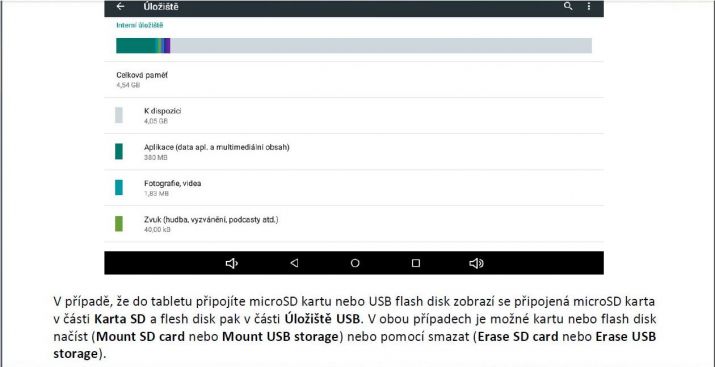Screen dimensions: 715x367
Task: Open the K dispozici storage entry
Action: coord(354,115)
